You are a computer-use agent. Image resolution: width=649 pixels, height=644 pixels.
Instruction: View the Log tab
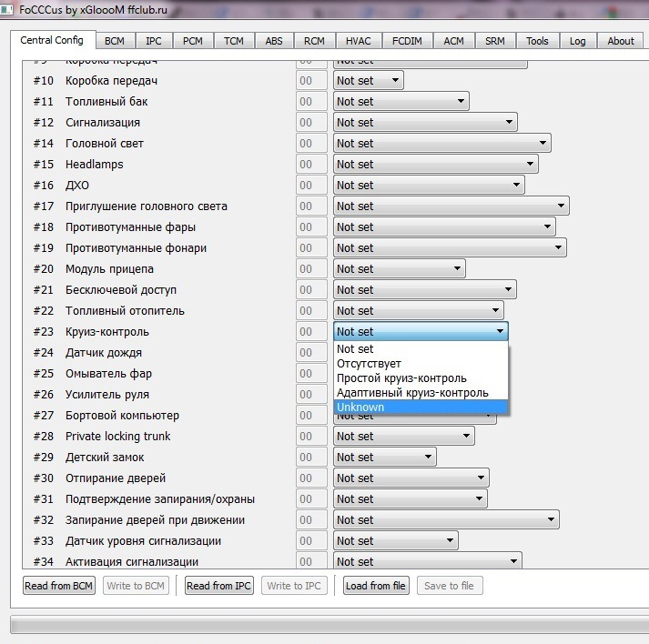pos(578,41)
